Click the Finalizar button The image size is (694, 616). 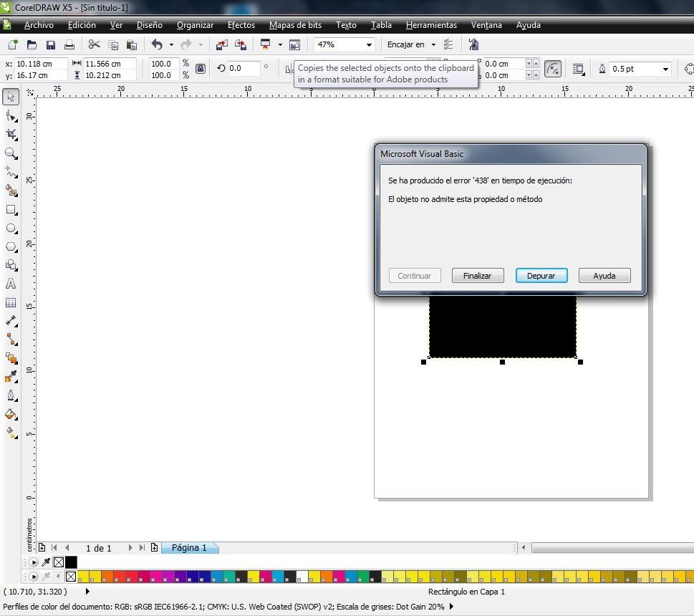click(478, 276)
